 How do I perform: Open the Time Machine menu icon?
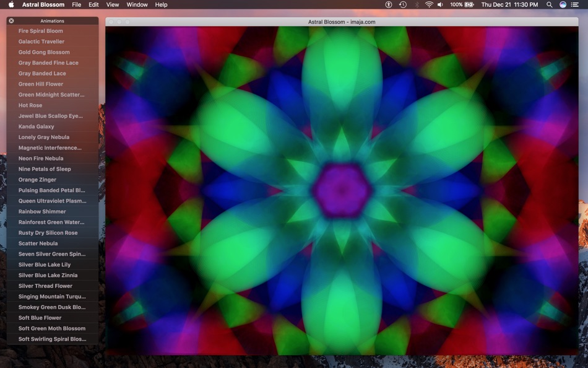[x=402, y=4]
